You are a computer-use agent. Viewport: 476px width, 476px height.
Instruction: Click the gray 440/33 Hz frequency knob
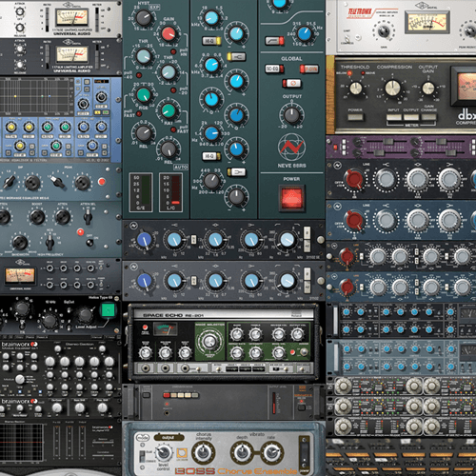211,181
